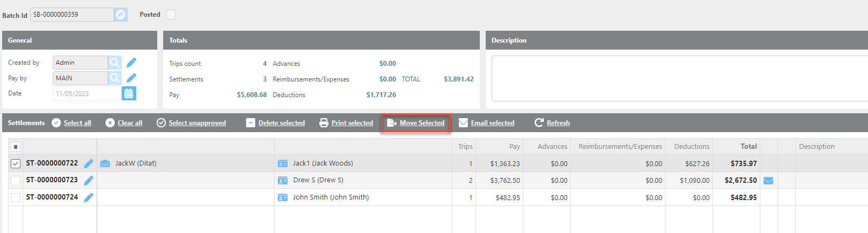Uncheck settlement ST-0000000722 checkbox
868x233 pixels.
[16, 163]
